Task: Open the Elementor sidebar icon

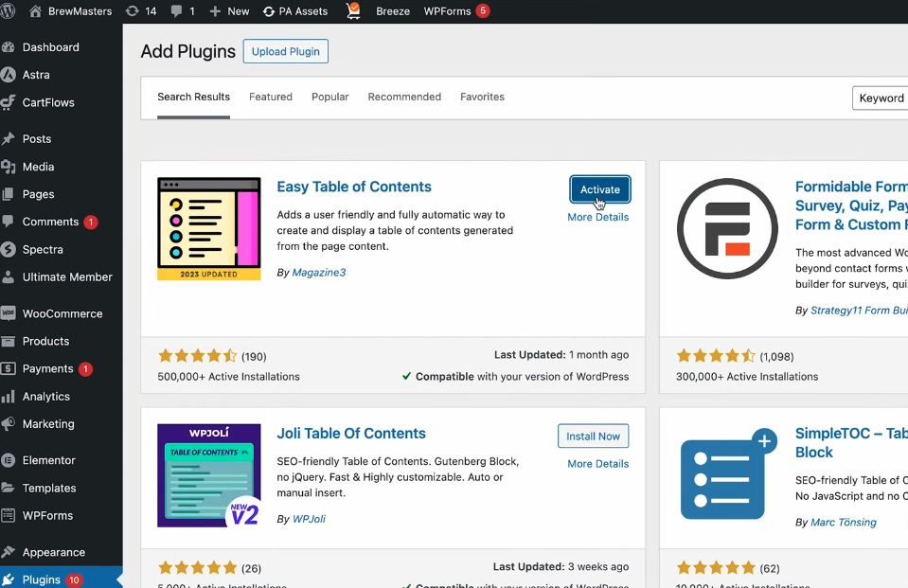Action: (9, 460)
